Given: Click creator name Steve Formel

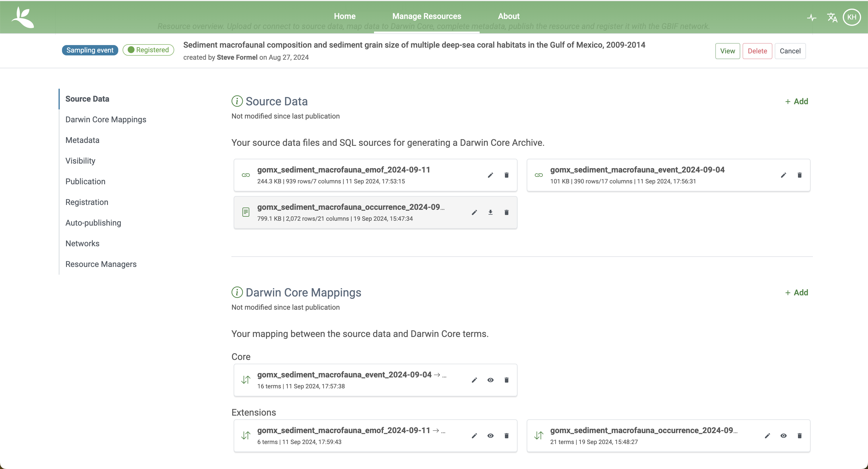Looking at the screenshot, I should [x=237, y=57].
